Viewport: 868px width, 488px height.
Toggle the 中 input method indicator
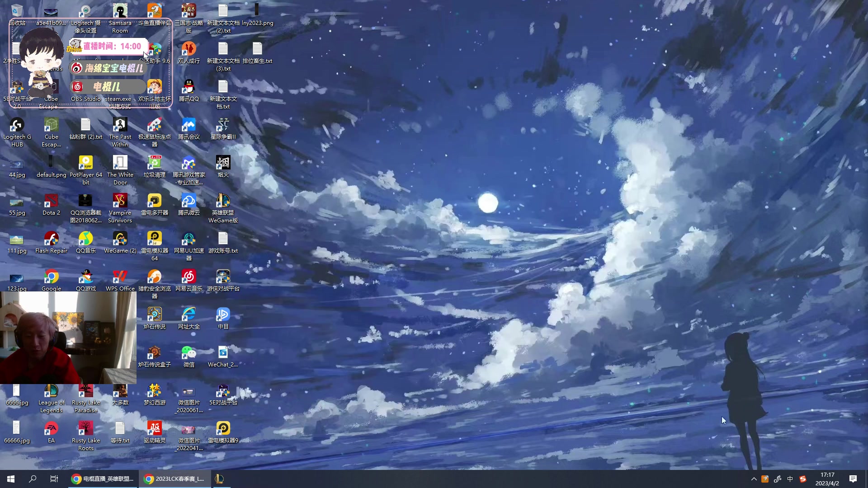pyautogui.click(x=790, y=479)
